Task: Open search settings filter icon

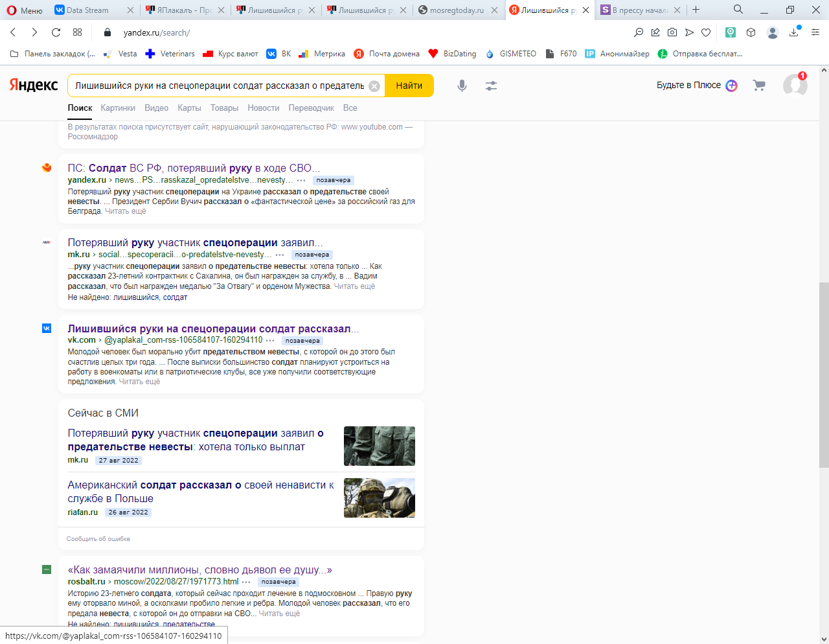Action: pos(491,86)
